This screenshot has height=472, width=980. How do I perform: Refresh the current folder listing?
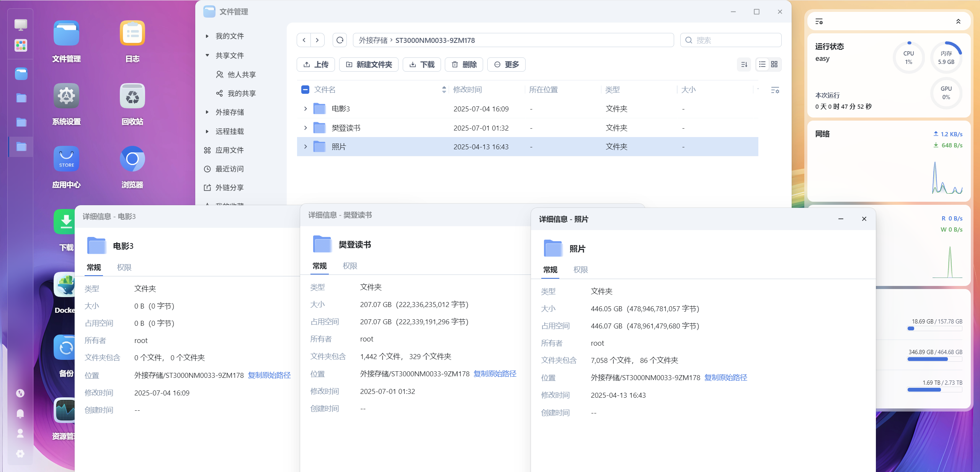click(340, 40)
